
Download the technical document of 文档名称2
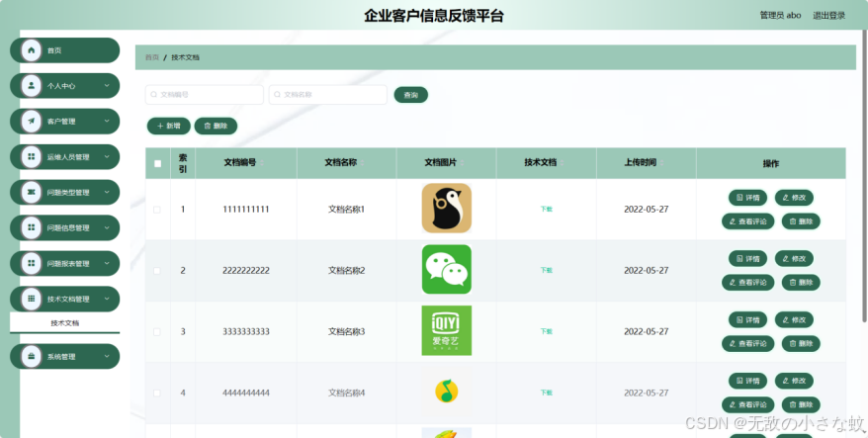click(547, 271)
